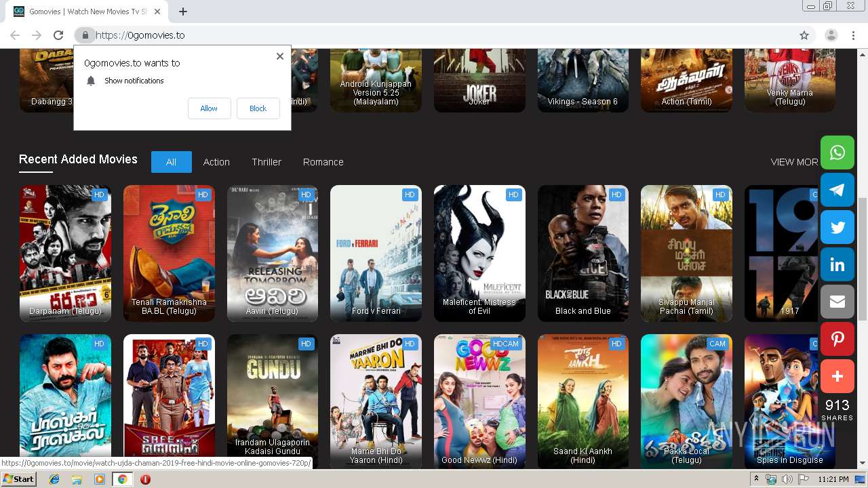
Task: Open Dabangg 3 movie poster
Action: (46, 81)
